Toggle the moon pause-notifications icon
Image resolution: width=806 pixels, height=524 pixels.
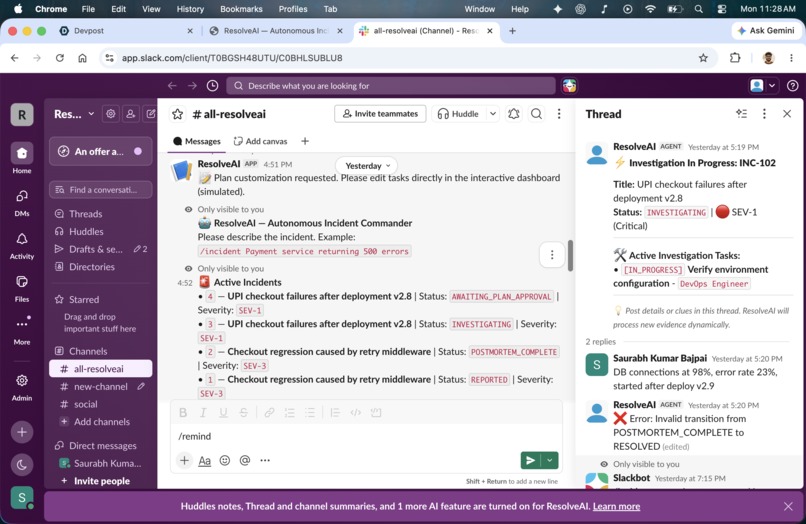pyautogui.click(x=22, y=465)
